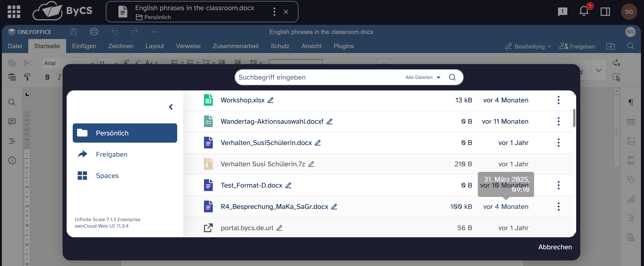Image resolution: width=644 pixels, height=266 pixels.
Task: Click the redo arrow
Action: 135,32
